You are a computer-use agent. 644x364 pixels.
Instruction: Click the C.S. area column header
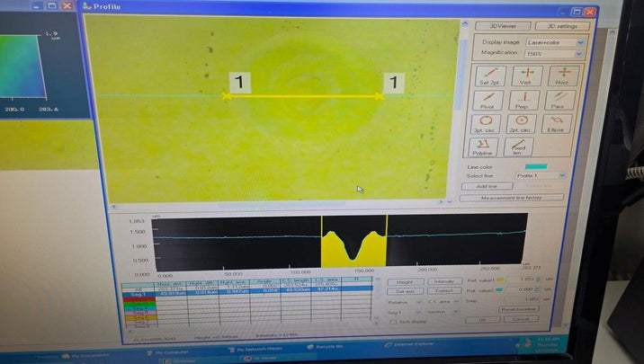pos(326,280)
